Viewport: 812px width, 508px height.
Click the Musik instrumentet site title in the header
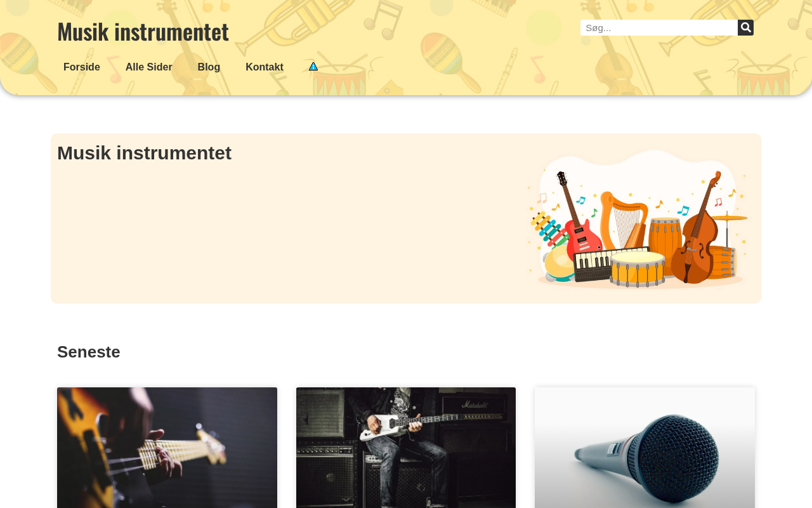(x=143, y=31)
